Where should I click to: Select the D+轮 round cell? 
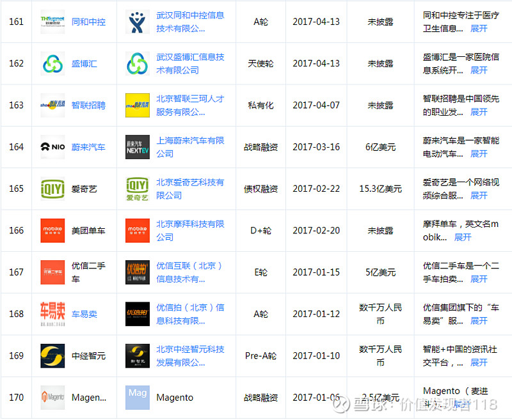260,231
